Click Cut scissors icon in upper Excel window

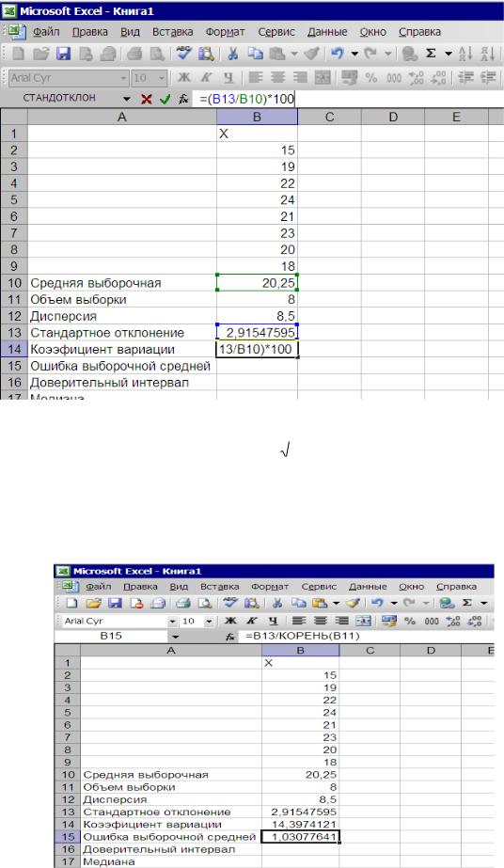233,54
